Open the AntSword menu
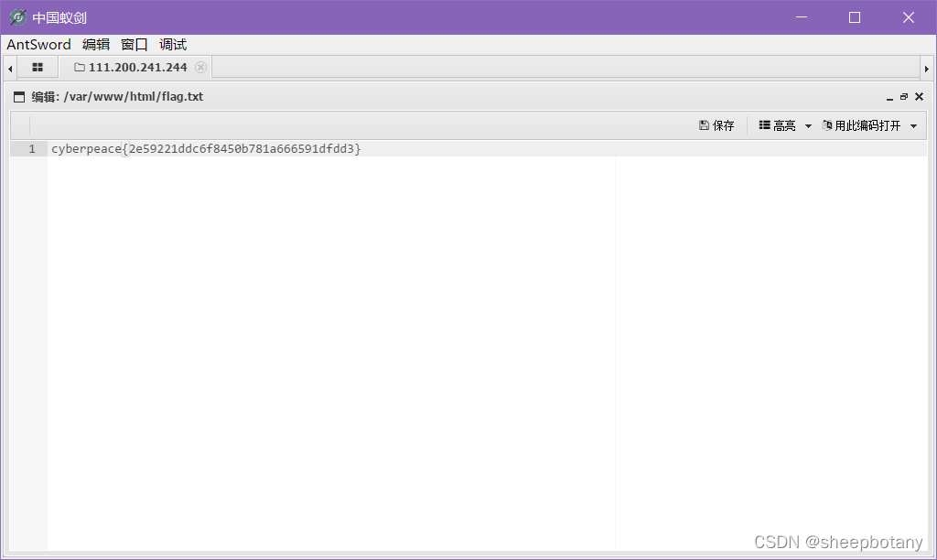This screenshot has height=560, width=937. (x=38, y=45)
